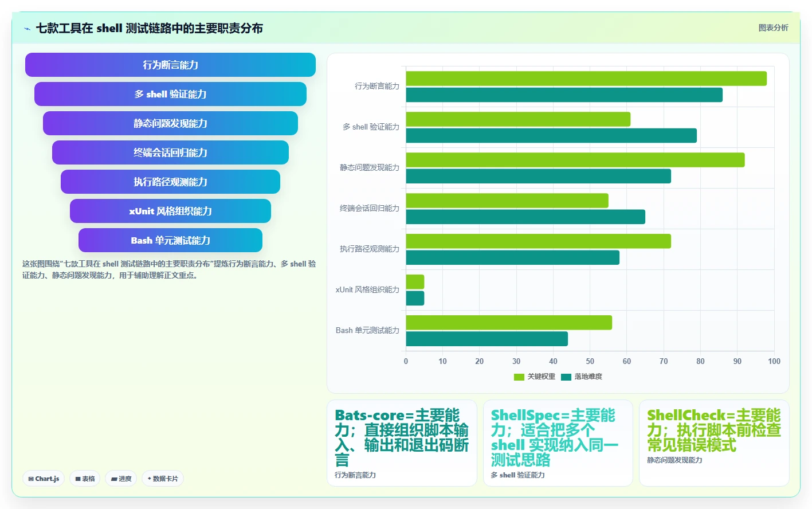Viewport: 812px width, 509px height.
Task: Select the 多 shell 验证能力 funnel bar
Action: point(170,94)
